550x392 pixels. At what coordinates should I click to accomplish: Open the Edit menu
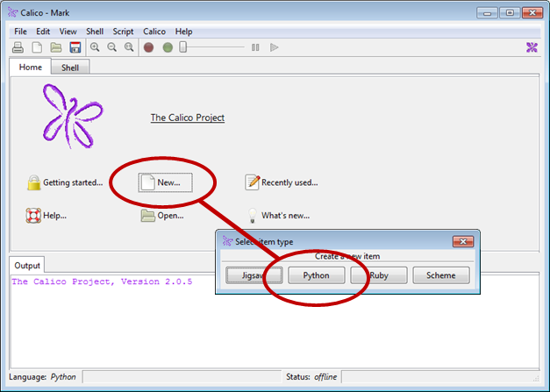43,32
